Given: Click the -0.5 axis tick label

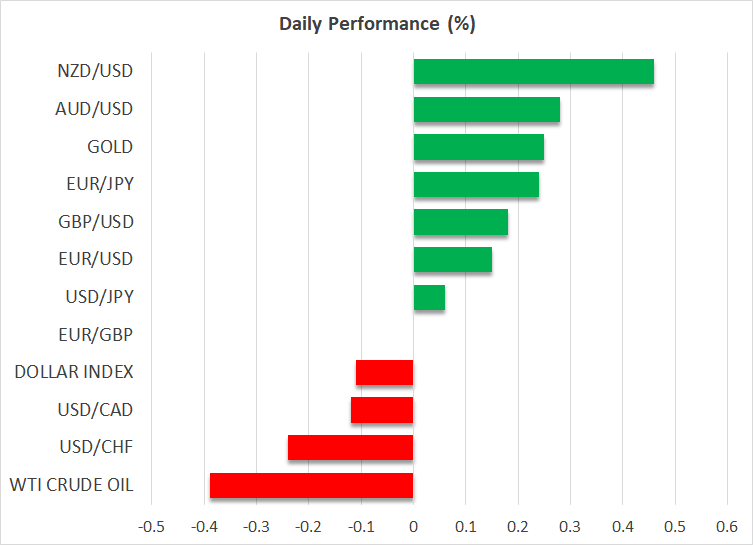Looking at the screenshot, I should [151, 527].
